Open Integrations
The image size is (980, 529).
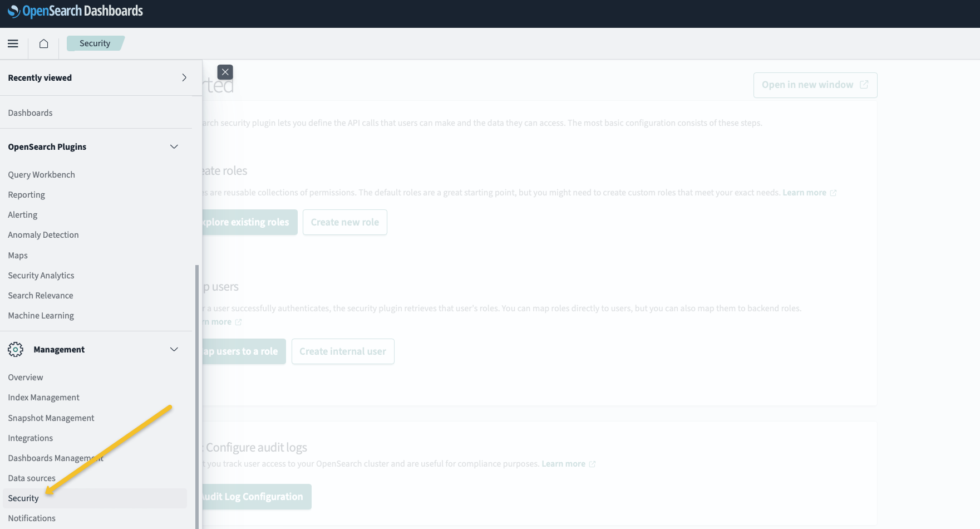click(30, 438)
